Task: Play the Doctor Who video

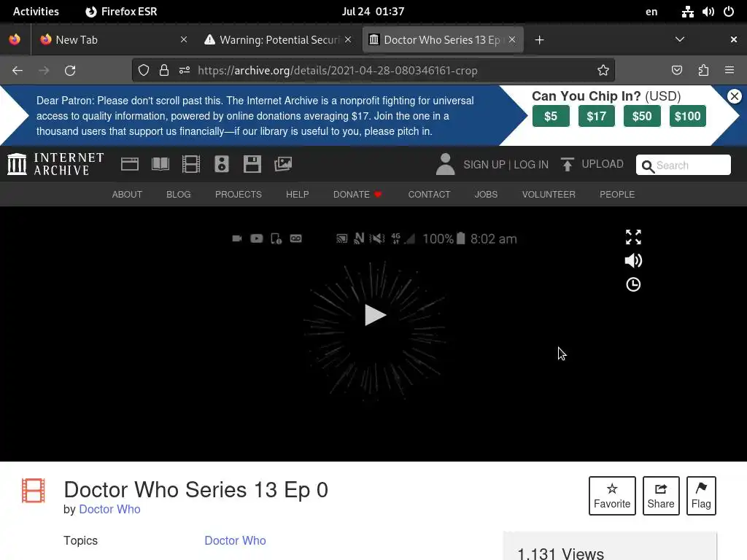Action: (x=375, y=315)
